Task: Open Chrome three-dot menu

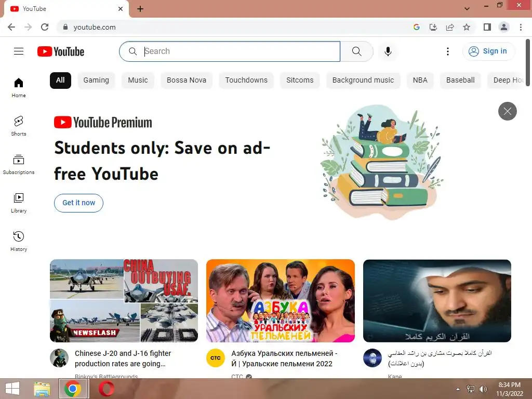Action: (x=521, y=27)
